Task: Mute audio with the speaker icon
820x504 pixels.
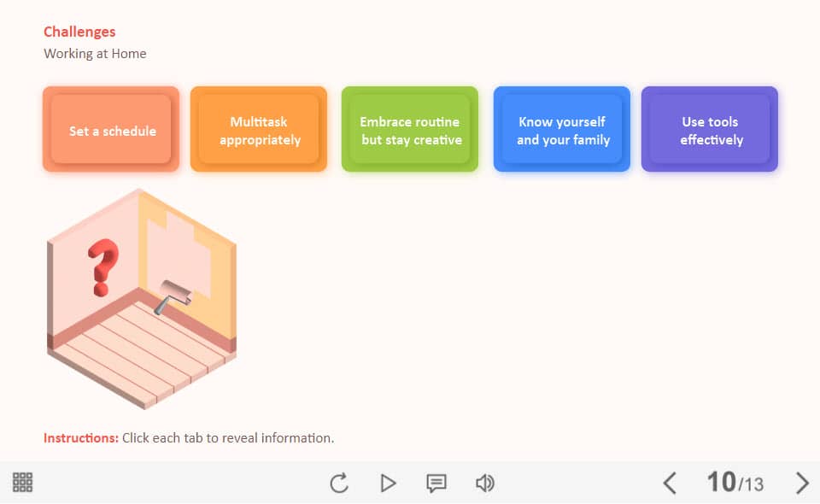Action: point(485,483)
